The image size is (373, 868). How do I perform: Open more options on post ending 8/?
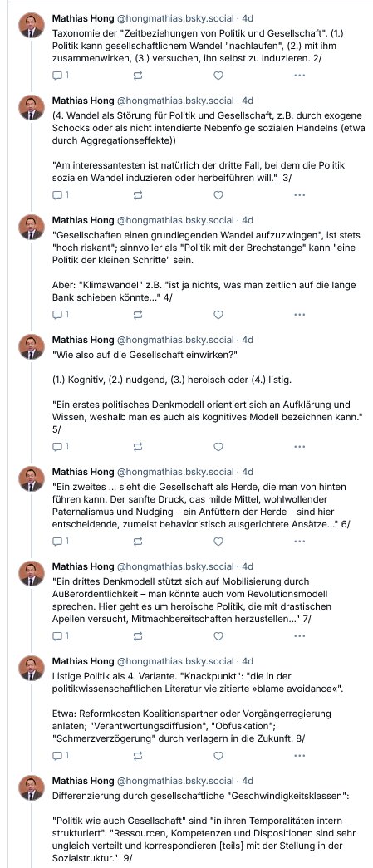299,755
